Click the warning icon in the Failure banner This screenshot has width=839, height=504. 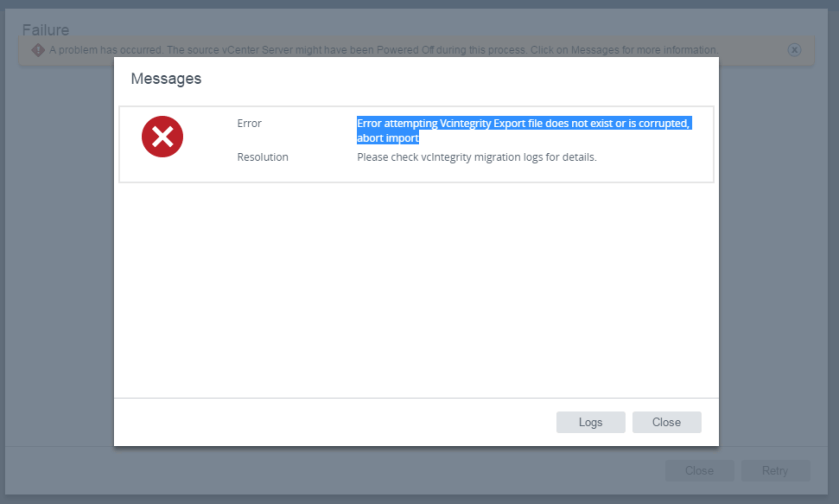(38, 49)
